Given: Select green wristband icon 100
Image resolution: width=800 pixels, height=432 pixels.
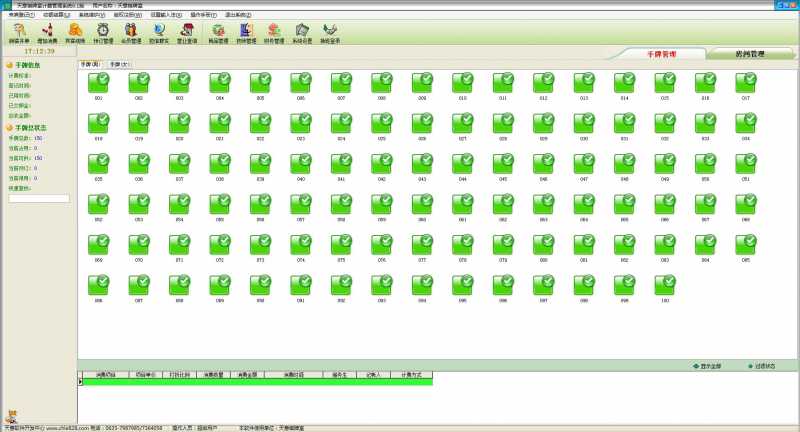Looking at the screenshot, I should pos(664,284).
